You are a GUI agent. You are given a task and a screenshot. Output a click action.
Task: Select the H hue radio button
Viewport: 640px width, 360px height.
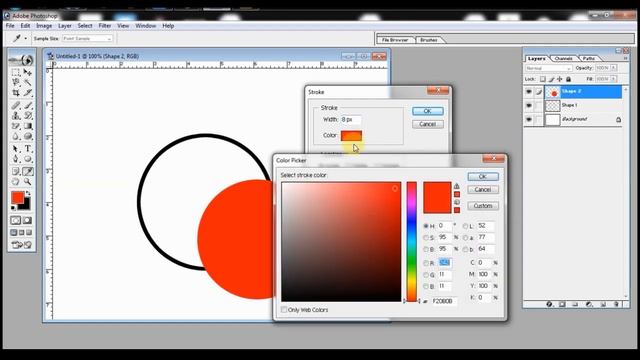point(426,226)
